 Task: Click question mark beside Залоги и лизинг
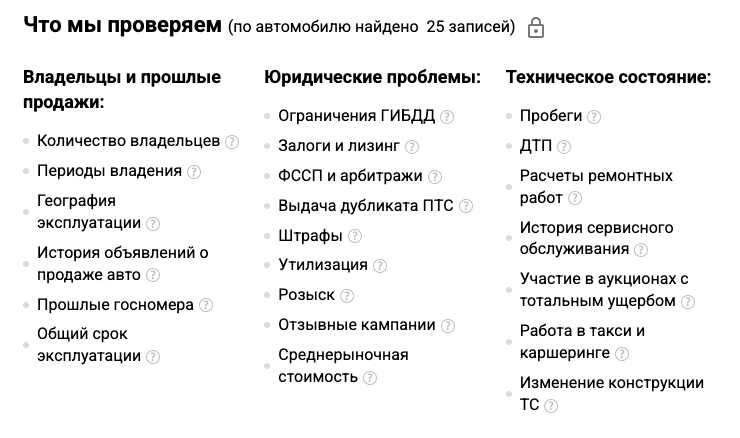click(x=412, y=147)
